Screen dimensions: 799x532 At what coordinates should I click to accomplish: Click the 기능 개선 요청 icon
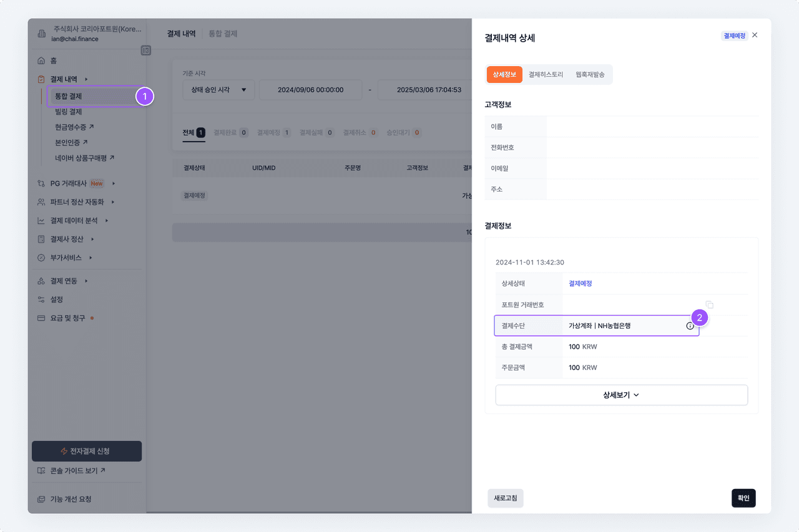pos(41,499)
